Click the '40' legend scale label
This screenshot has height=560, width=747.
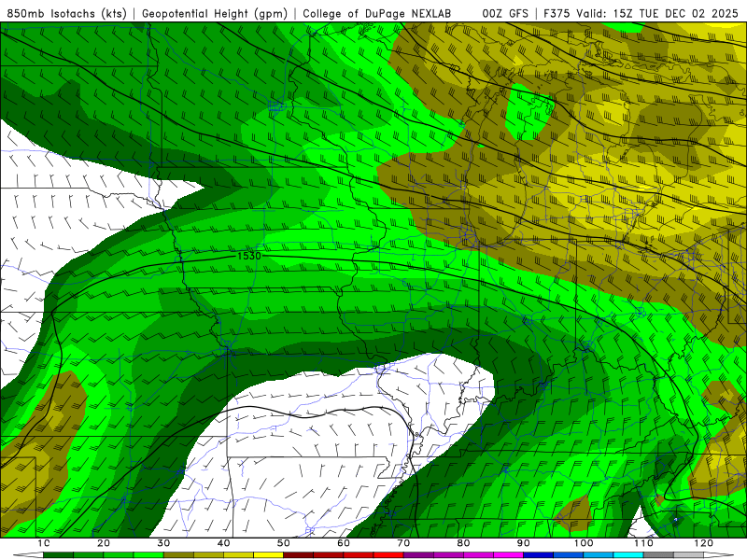[x=223, y=543]
